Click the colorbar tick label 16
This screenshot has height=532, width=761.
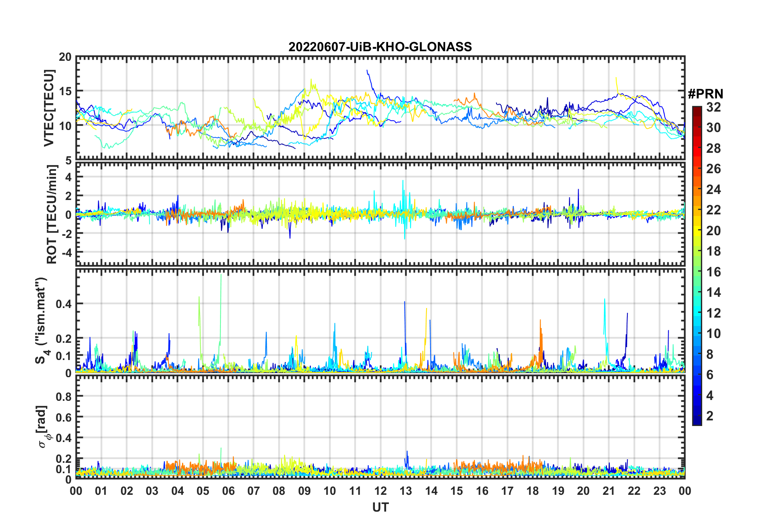point(713,272)
